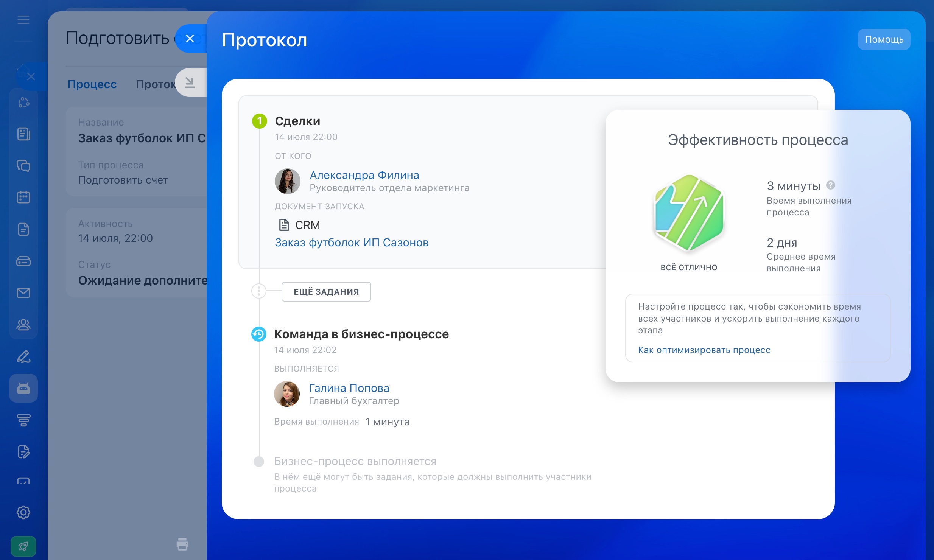934x560 pixels.
Task: Open the document edit icon in sidebar
Action: click(23, 452)
